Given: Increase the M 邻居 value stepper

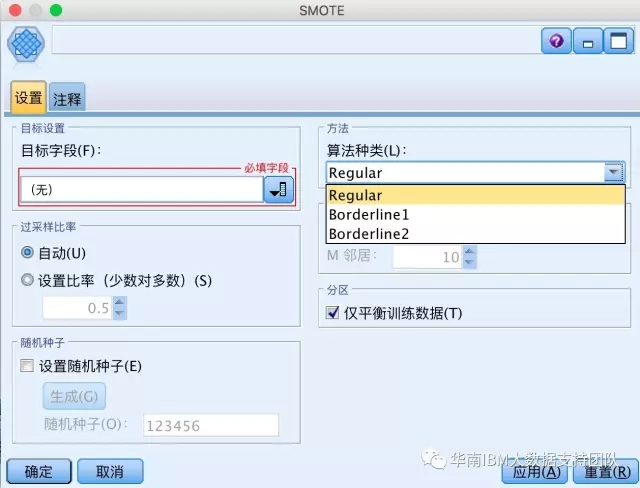Looking at the screenshot, I should [x=469, y=251].
